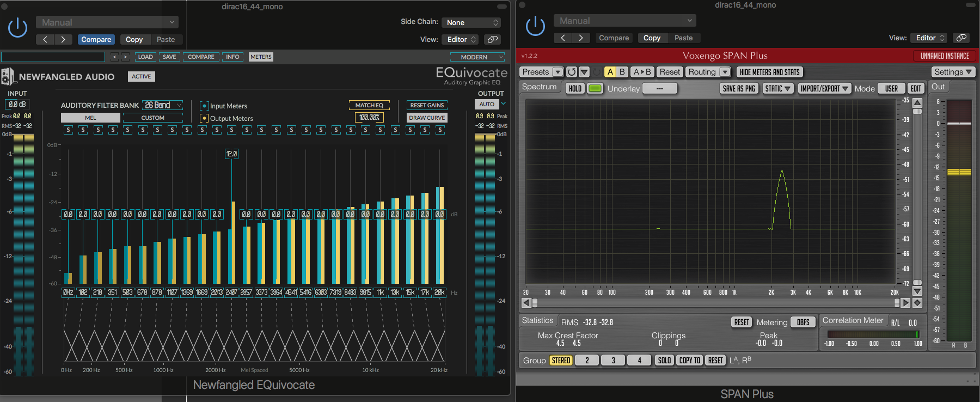Go to previous preset in SPAN Plus host bar

[x=563, y=38]
